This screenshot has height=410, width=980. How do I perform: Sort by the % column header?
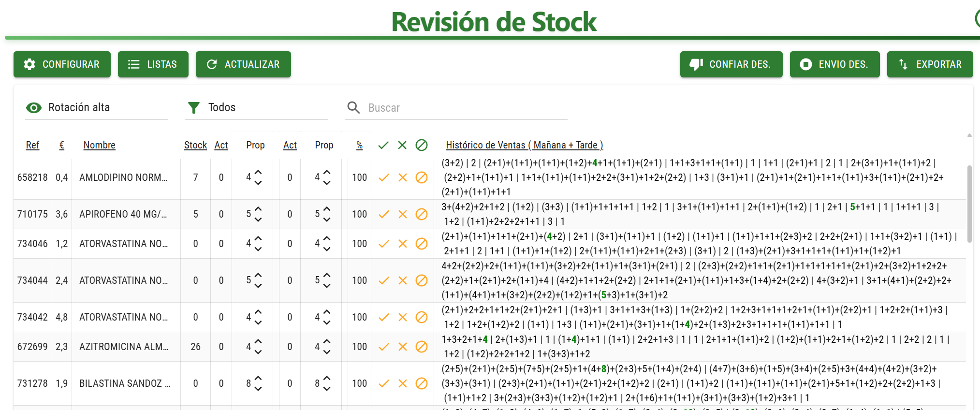click(x=359, y=145)
